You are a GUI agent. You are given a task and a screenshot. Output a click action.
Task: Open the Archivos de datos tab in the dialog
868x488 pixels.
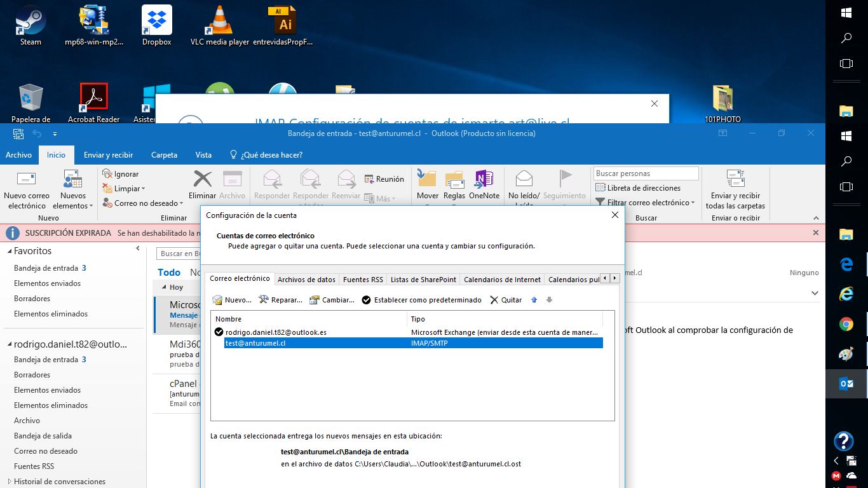tap(306, 280)
